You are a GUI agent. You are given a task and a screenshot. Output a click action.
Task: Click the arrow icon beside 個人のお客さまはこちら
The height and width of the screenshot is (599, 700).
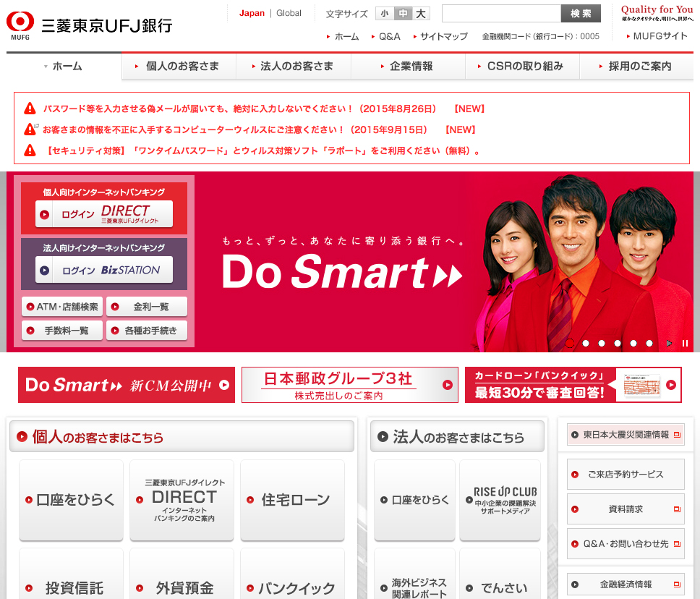22,436
